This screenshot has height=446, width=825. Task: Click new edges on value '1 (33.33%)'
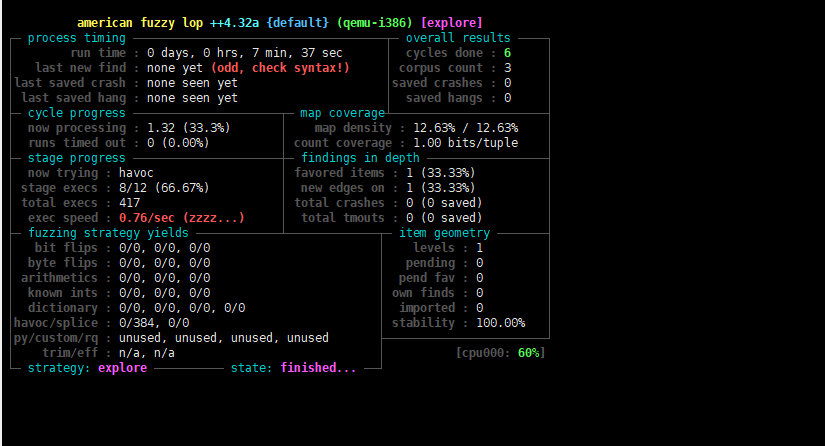[440, 188]
